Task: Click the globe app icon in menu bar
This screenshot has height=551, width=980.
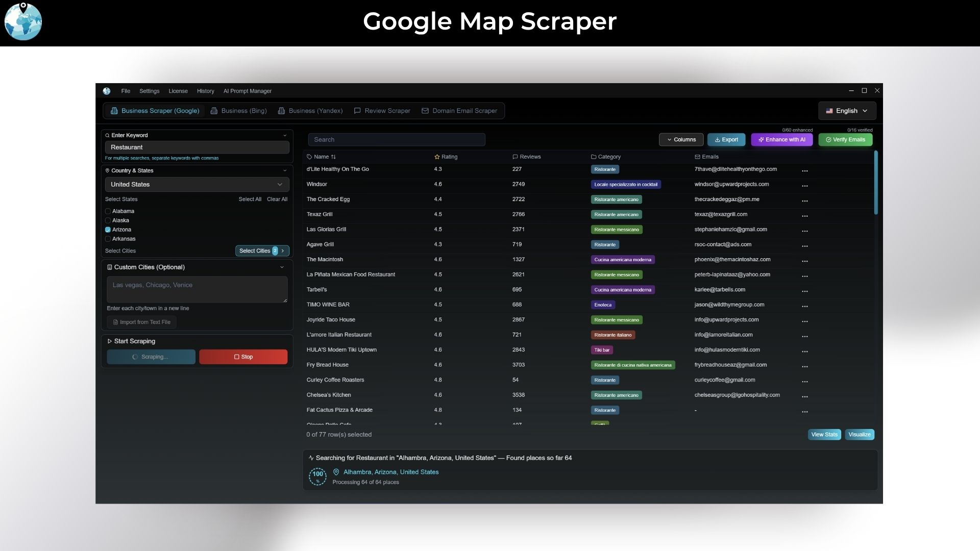Action: coord(107,91)
